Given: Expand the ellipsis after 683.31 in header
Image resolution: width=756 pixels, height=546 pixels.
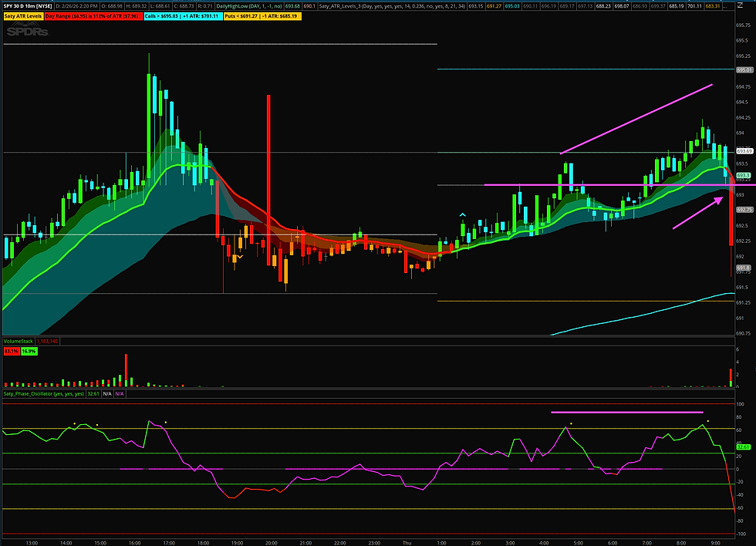Looking at the screenshot, I should (724, 6).
